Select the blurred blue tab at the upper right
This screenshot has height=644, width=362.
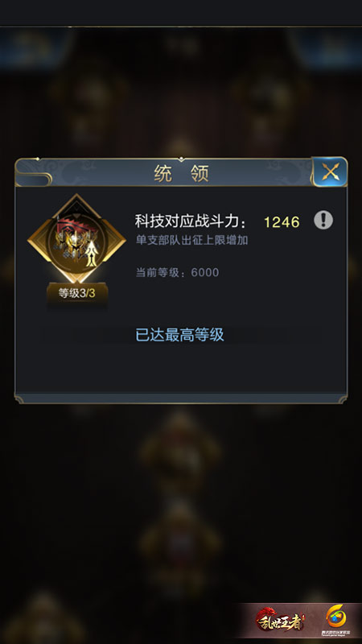point(327,48)
